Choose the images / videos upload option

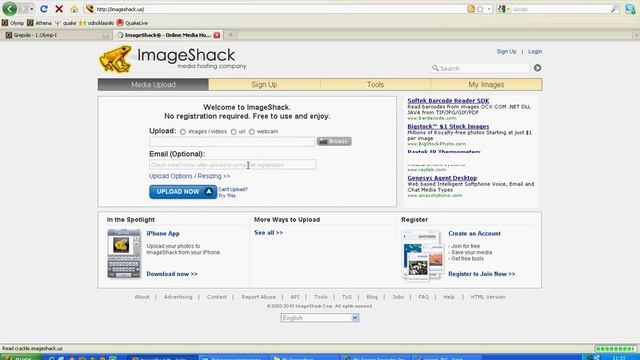[183, 132]
